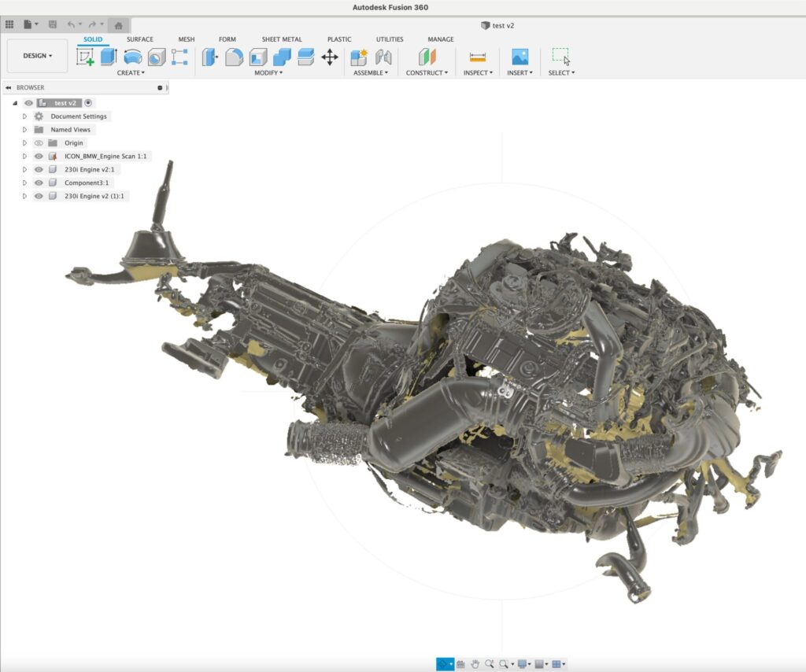Open the Select menu on the toolbar
The height and width of the screenshot is (672, 806).
tap(560, 72)
